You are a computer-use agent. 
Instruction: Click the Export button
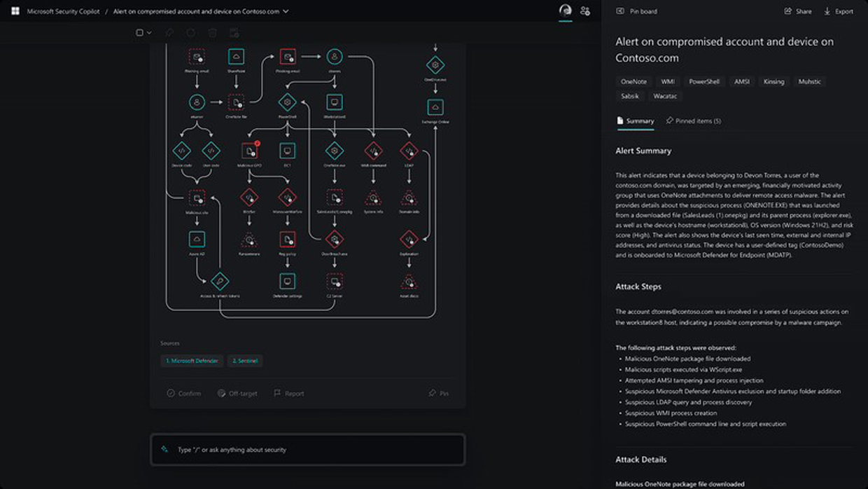click(x=838, y=11)
